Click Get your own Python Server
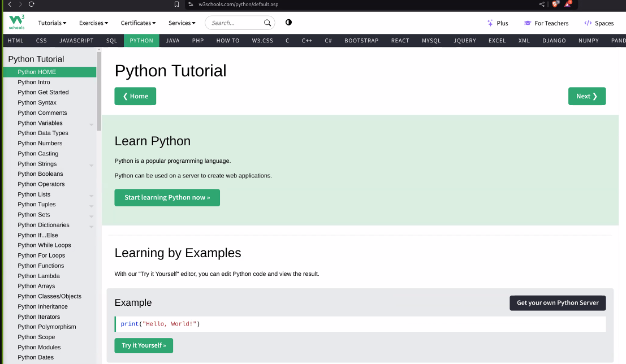 point(558,303)
